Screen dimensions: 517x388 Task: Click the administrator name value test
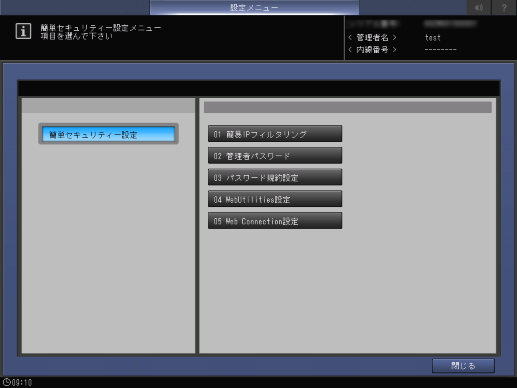433,38
